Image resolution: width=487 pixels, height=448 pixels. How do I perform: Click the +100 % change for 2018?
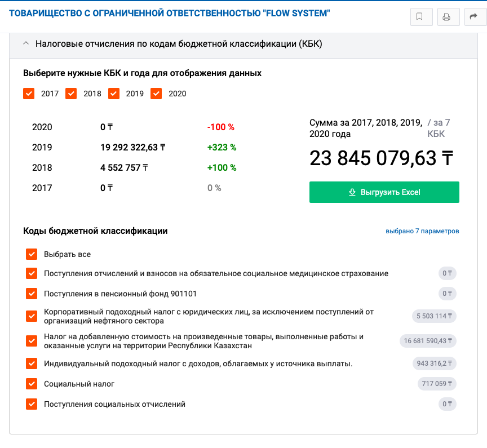click(222, 168)
